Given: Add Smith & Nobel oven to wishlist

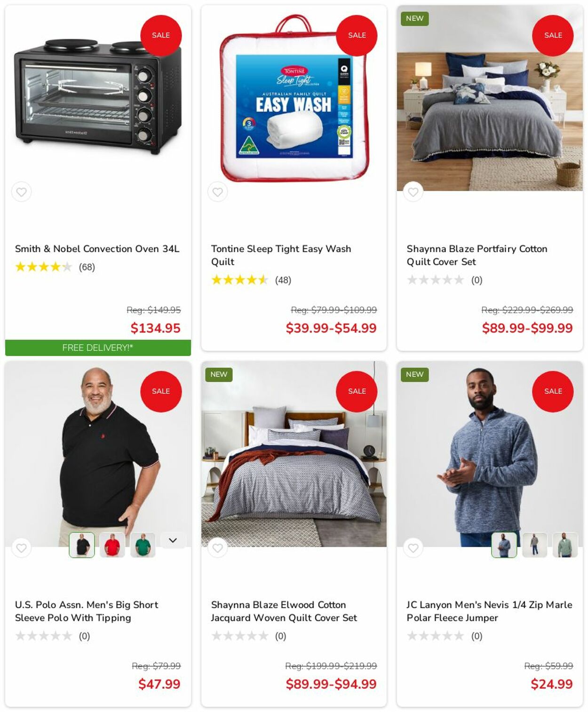Looking at the screenshot, I should pos(22,192).
